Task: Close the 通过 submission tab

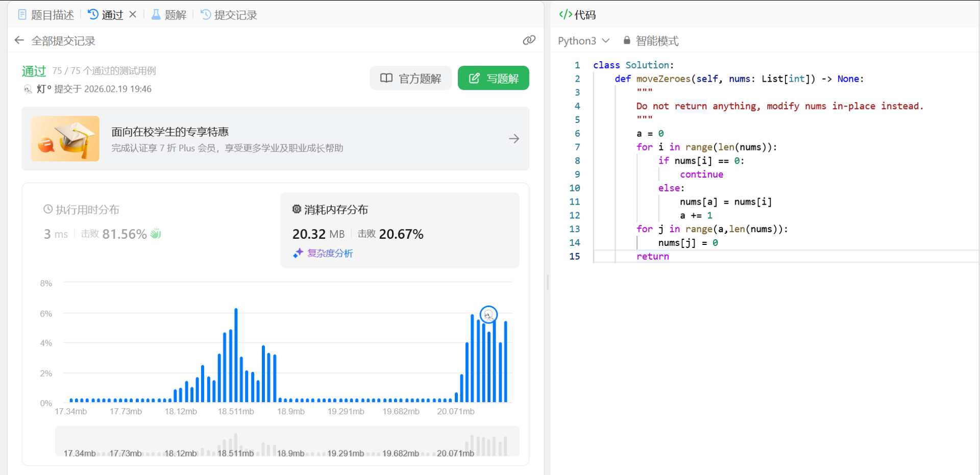Action: (133, 14)
